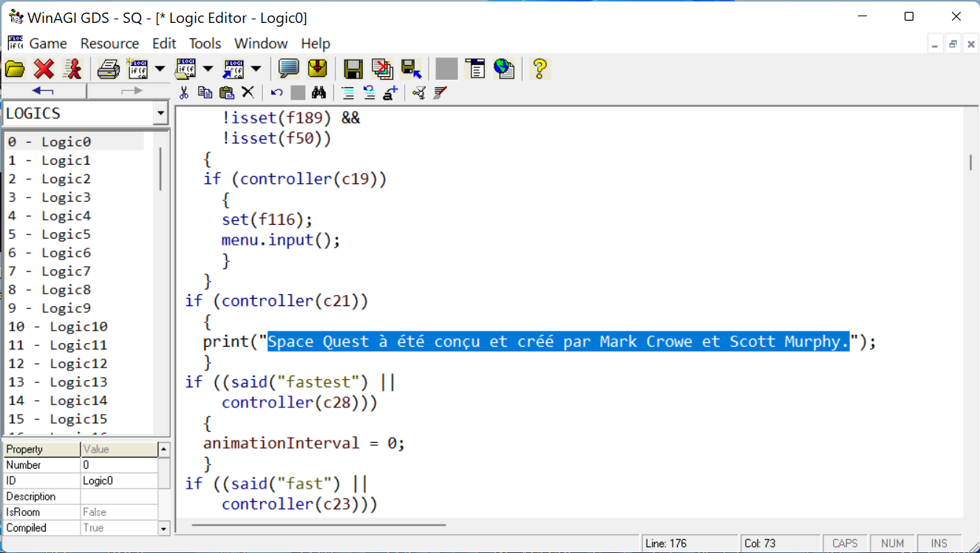Open the global defines globe icon
The height and width of the screenshot is (553, 980).
pyautogui.click(x=504, y=69)
